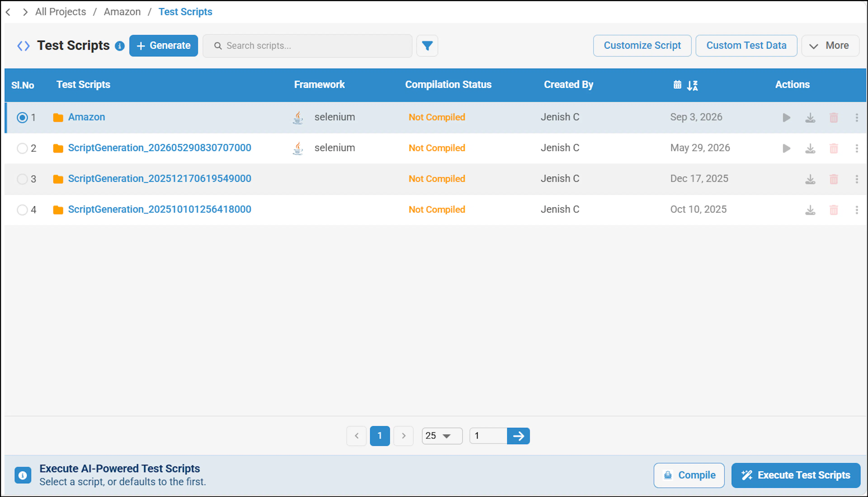Go to Amazon breadcrumb
The height and width of the screenshot is (497, 868).
pyautogui.click(x=122, y=12)
